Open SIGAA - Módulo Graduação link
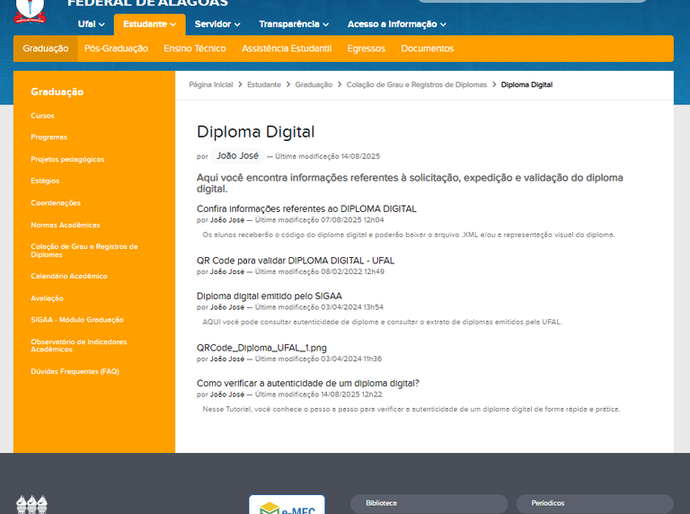This screenshot has width=690, height=514. click(x=77, y=319)
